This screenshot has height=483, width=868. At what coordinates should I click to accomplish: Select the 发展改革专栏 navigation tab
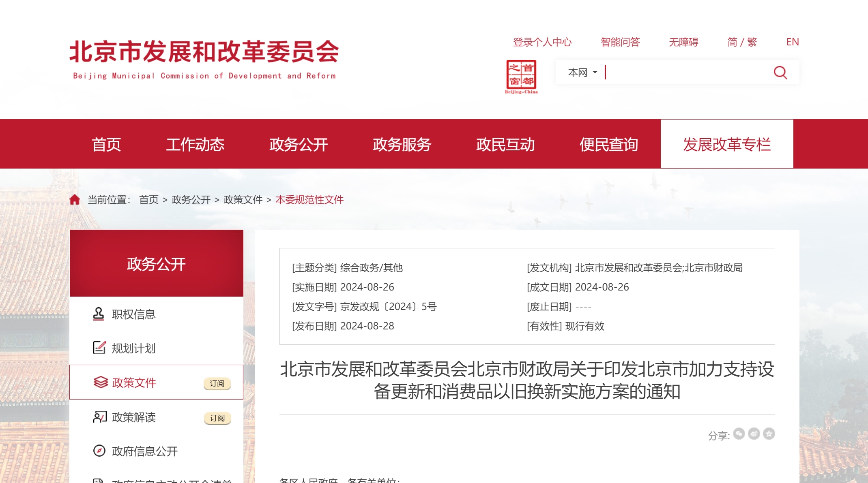click(727, 144)
